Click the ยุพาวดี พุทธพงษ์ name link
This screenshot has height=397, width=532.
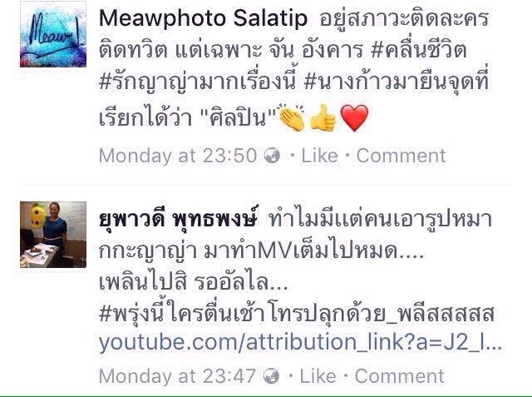tap(179, 220)
